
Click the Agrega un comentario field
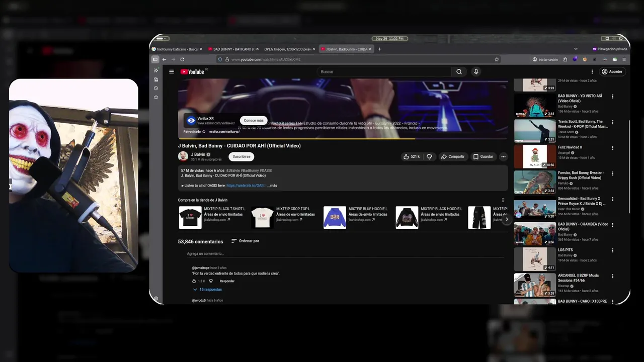tap(345, 254)
